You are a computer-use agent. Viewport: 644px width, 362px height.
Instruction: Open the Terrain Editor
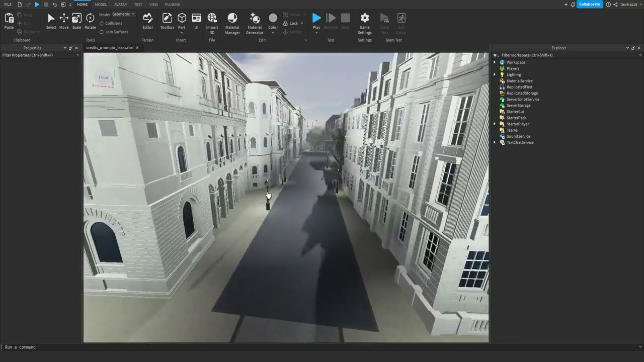pos(147,21)
